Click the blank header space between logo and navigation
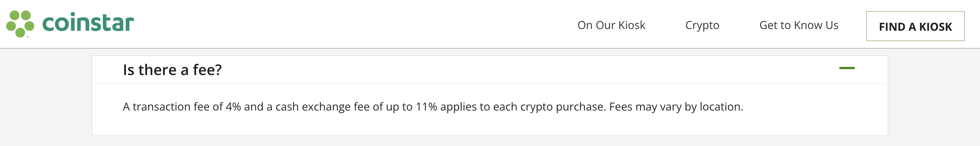This screenshot has height=146, width=980. pos(342,24)
